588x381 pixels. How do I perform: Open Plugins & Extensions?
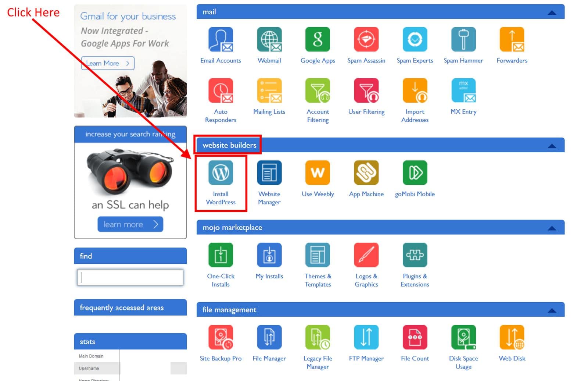click(415, 255)
